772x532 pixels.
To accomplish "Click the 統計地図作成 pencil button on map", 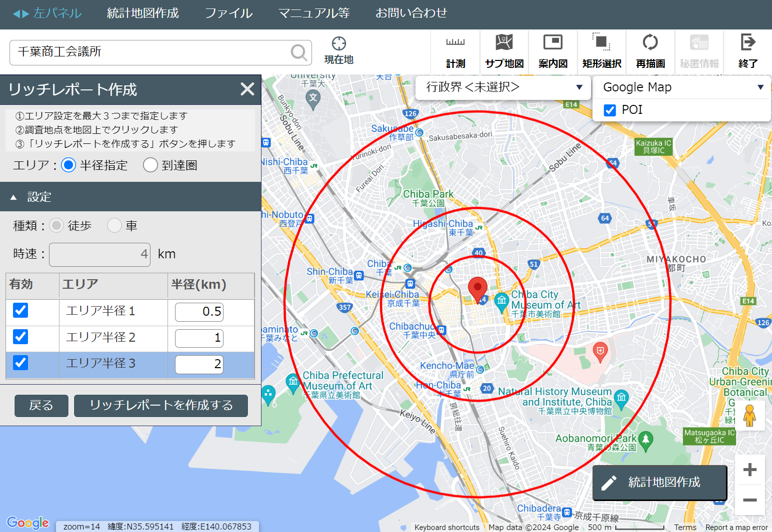I will pos(659,482).
